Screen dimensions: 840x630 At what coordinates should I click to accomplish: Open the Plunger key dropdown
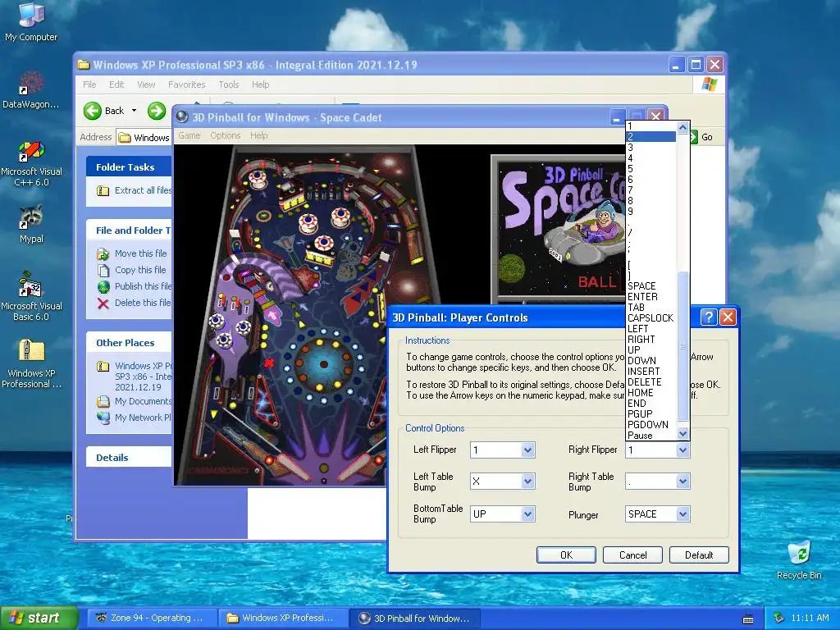pos(682,514)
